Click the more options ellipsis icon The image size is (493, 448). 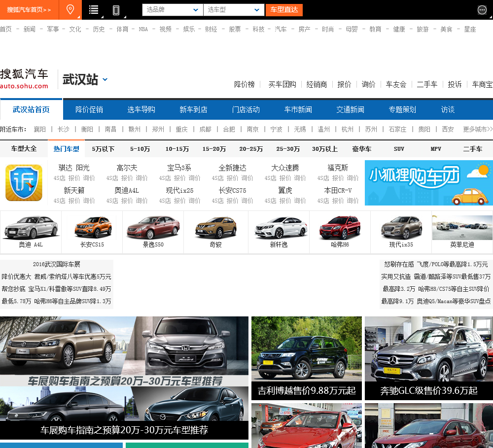[x=482, y=10]
